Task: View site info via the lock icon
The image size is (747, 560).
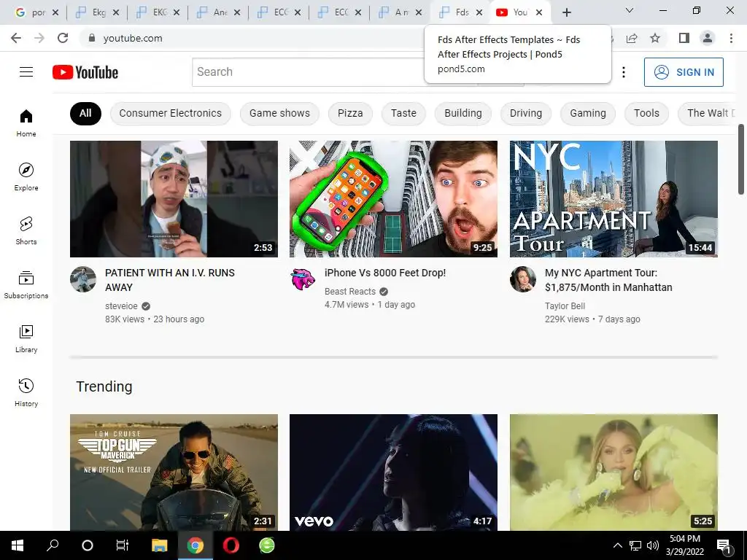Action: click(x=92, y=38)
